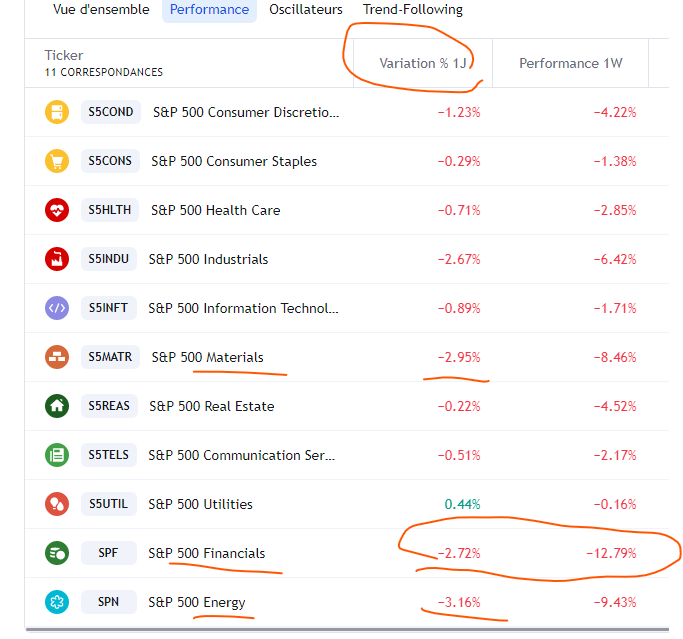Click the Real Estate house icon
Screen dimensions: 683x639
pyautogui.click(x=57, y=406)
